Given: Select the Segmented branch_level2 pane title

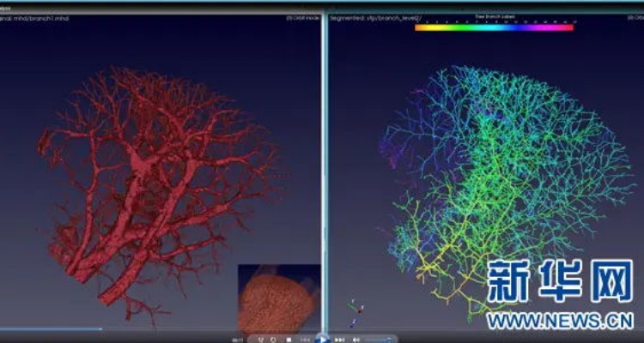Looking at the screenshot, I should tap(376, 16).
